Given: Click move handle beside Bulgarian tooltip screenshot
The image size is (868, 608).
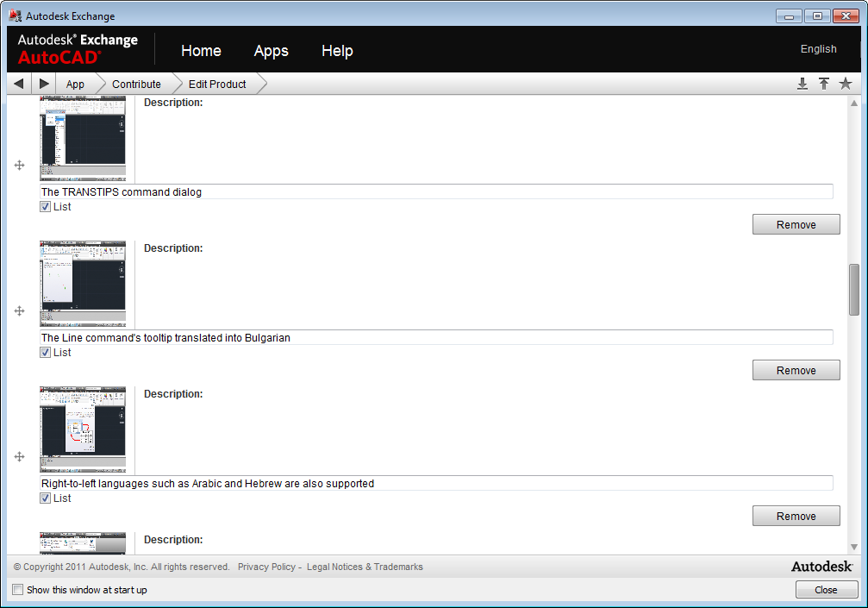Looking at the screenshot, I should [x=20, y=310].
